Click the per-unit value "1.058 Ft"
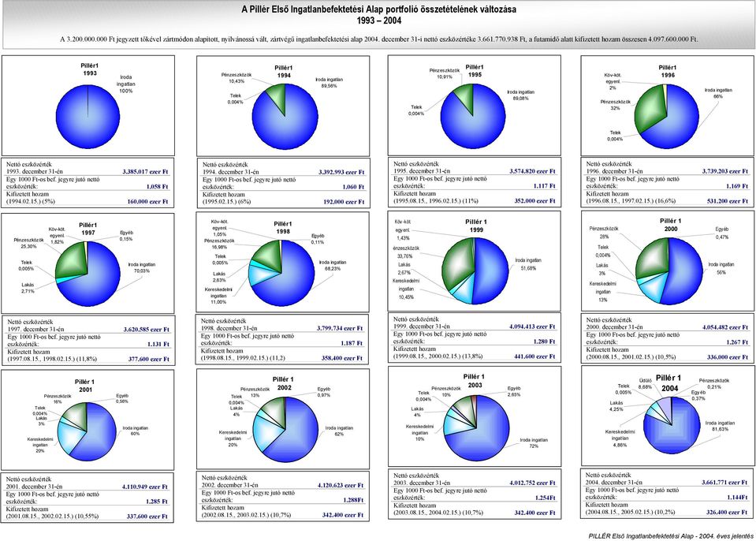The height and width of the screenshot is (541, 756). pyautogui.click(x=157, y=187)
